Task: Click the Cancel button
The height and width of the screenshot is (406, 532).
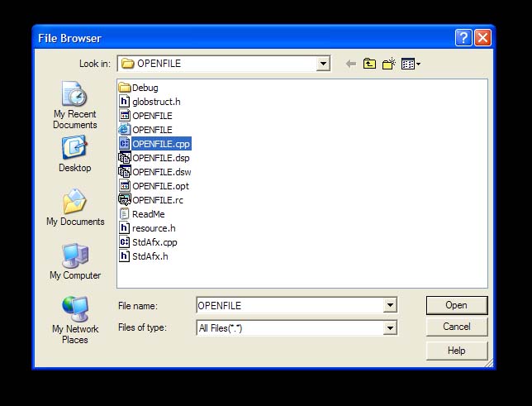Action: pos(456,327)
